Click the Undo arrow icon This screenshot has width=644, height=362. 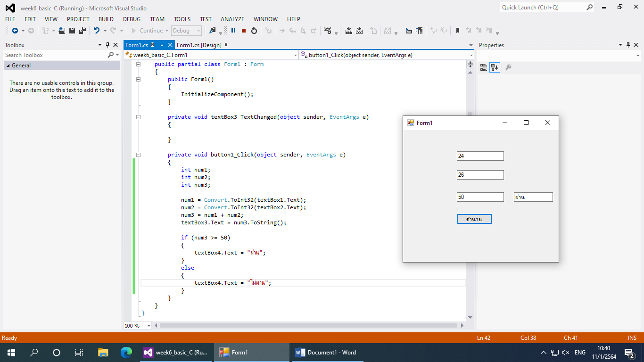[x=96, y=31]
